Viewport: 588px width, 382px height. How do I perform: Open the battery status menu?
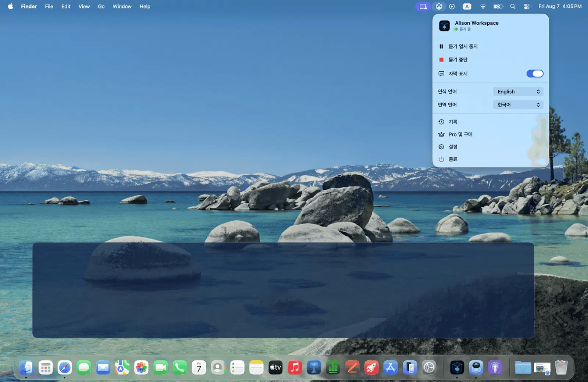498,6
